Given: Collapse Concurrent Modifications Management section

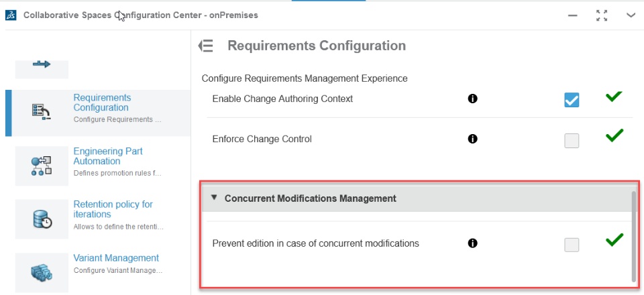Looking at the screenshot, I should click(x=214, y=198).
